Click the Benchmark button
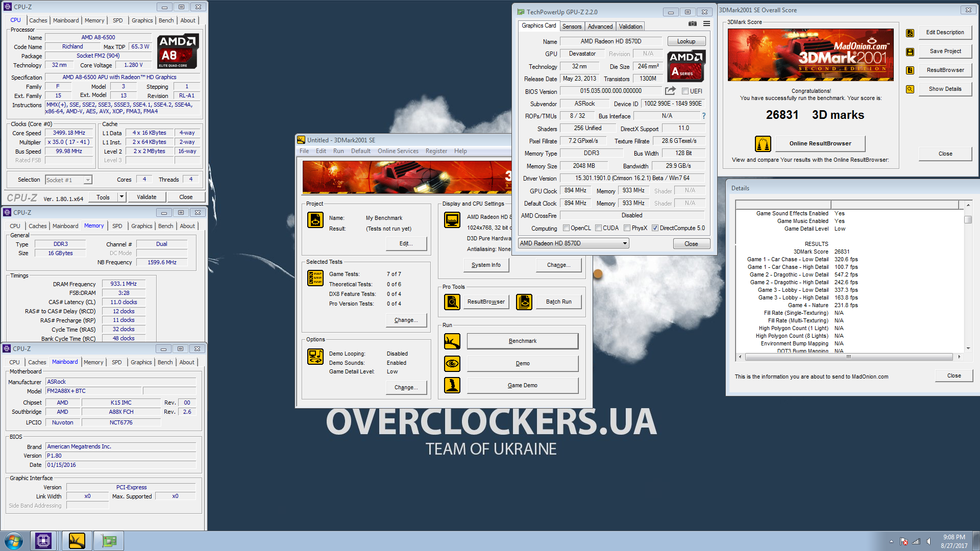This screenshot has width=980, height=551. tap(522, 341)
